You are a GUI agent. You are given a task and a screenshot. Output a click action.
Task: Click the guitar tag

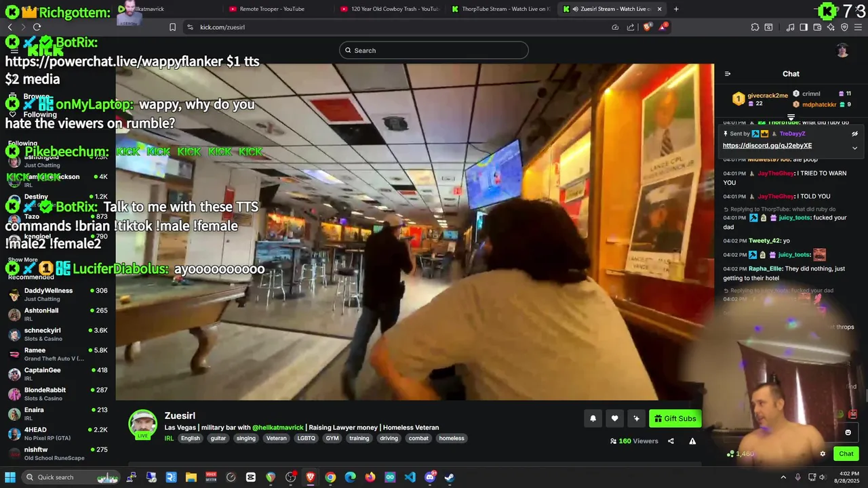tap(218, 439)
